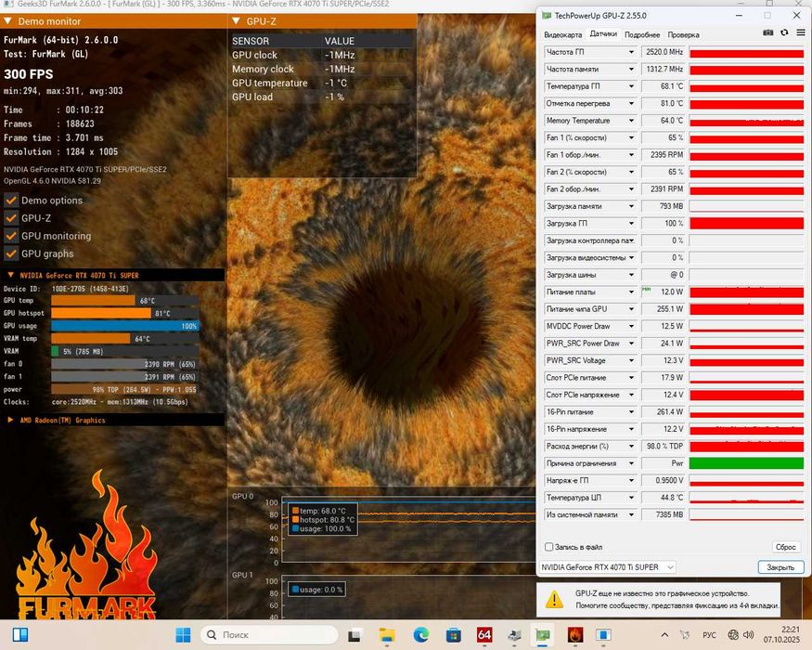The image size is (812, 650).
Task: Open the Windows Start menu
Action: [x=183, y=634]
